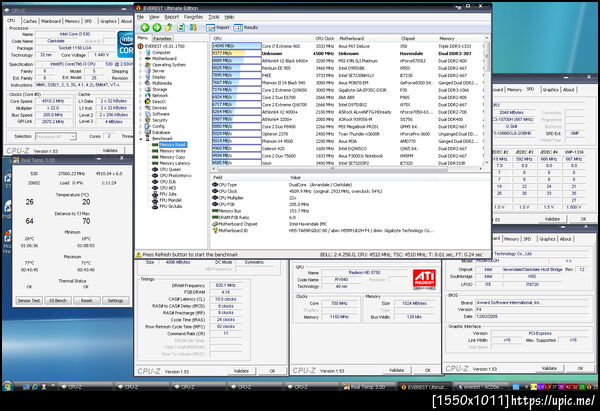
Task: Click the CPU PhotoWorxx benchmark icon
Action: (155, 175)
